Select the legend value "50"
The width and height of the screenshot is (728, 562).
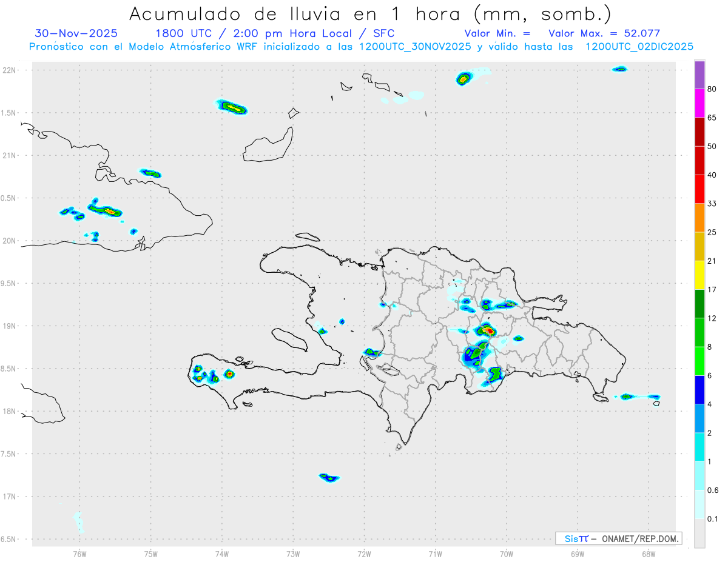click(712, 146)
